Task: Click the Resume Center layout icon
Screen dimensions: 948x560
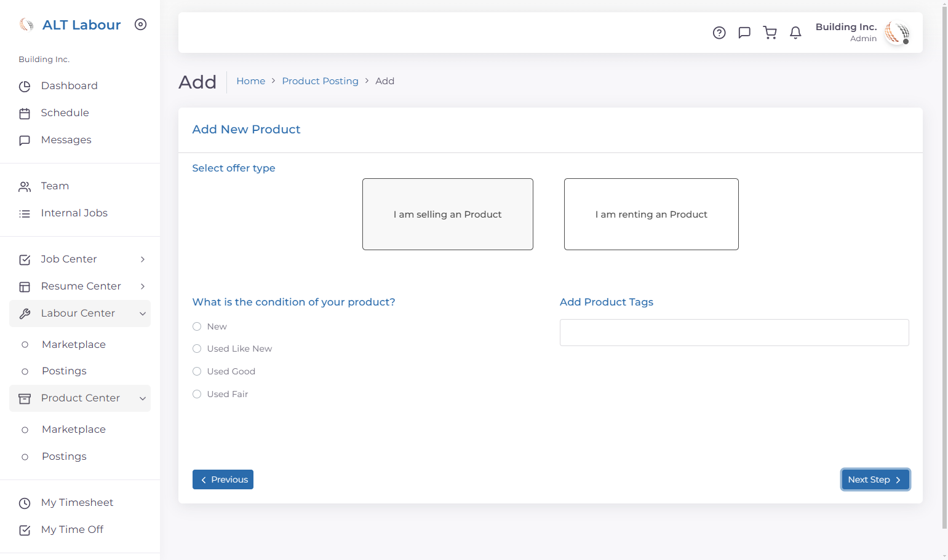Action: pos(25,287)
